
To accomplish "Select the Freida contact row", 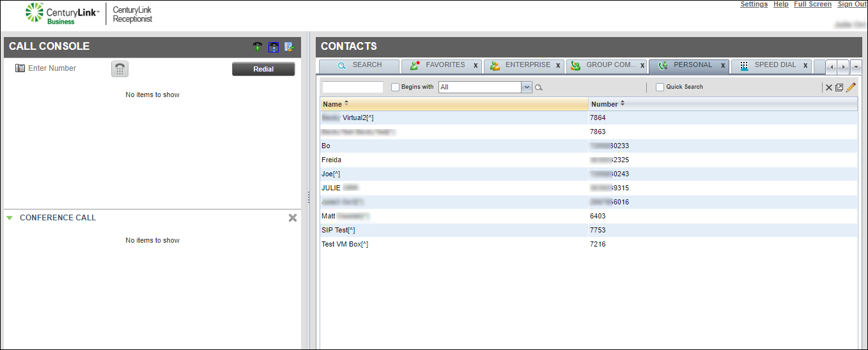I will coord(589,160).
